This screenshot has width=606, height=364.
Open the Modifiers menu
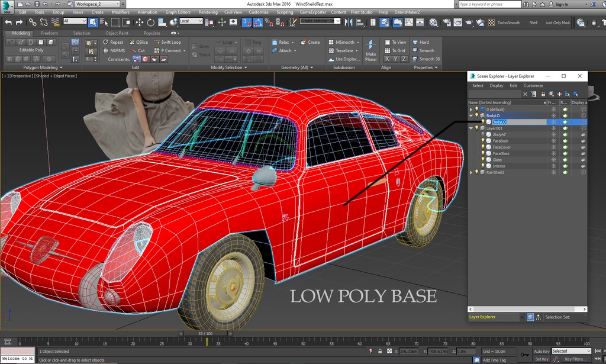120,12
